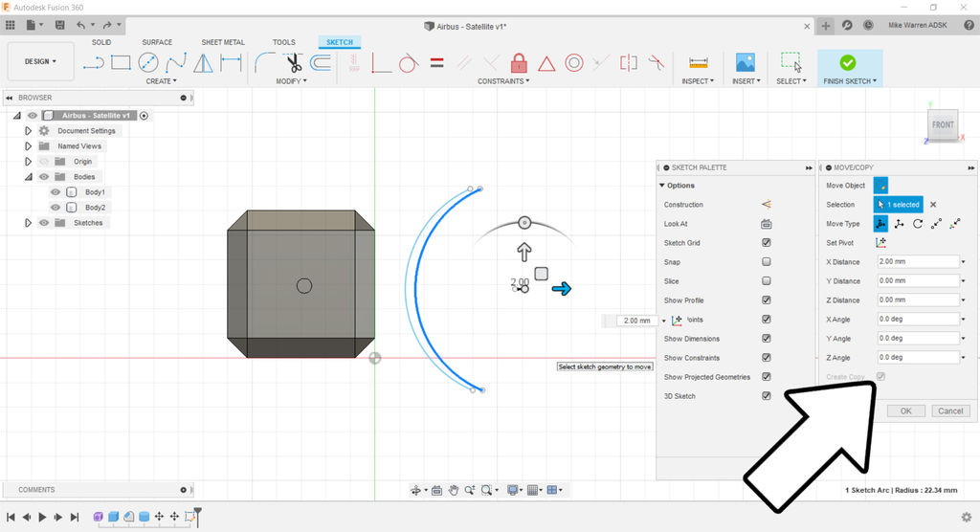Click the timeline Play button
Screen dimensions: 980x532
[42, 517]
